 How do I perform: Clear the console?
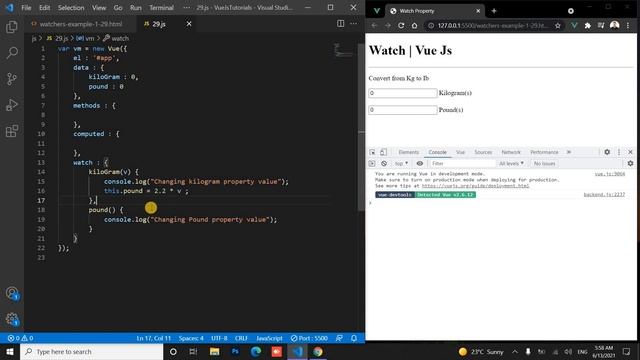click(x=384, y=163)
